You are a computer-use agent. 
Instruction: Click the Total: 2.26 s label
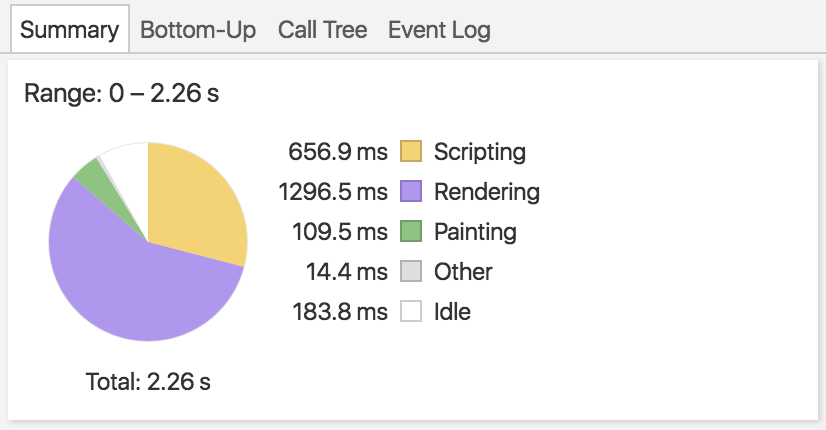coord(149,381)
